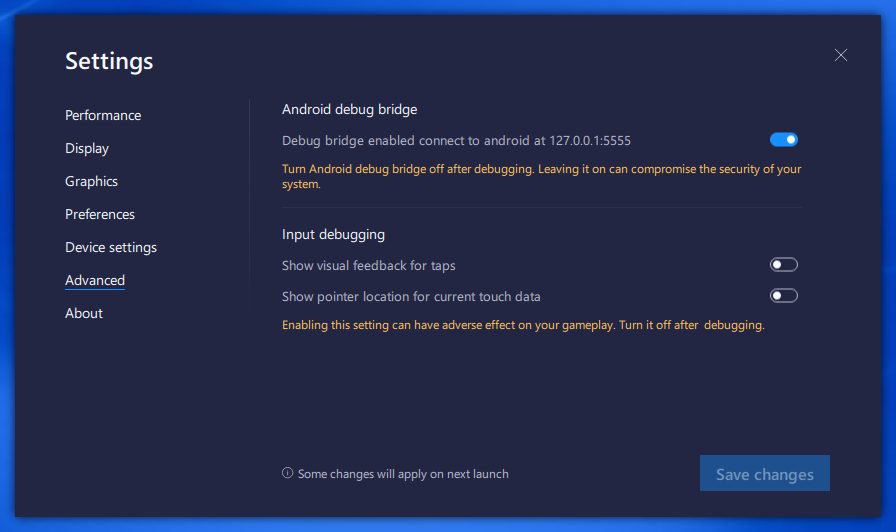This screenshot has height=532, width=896.
Task: Open Device settings from the sidebar
Action: pyautogui.click(x=111, y=247)
